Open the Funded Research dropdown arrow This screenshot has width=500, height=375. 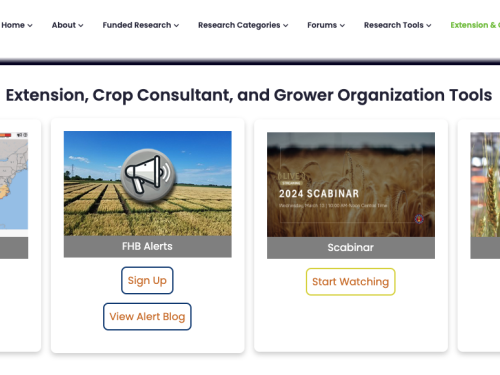point(176,25)
